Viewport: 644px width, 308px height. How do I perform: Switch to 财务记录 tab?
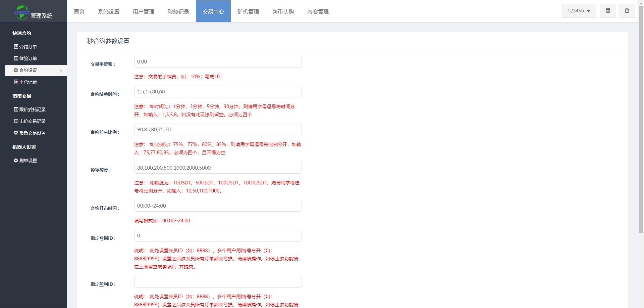(178, 11)
